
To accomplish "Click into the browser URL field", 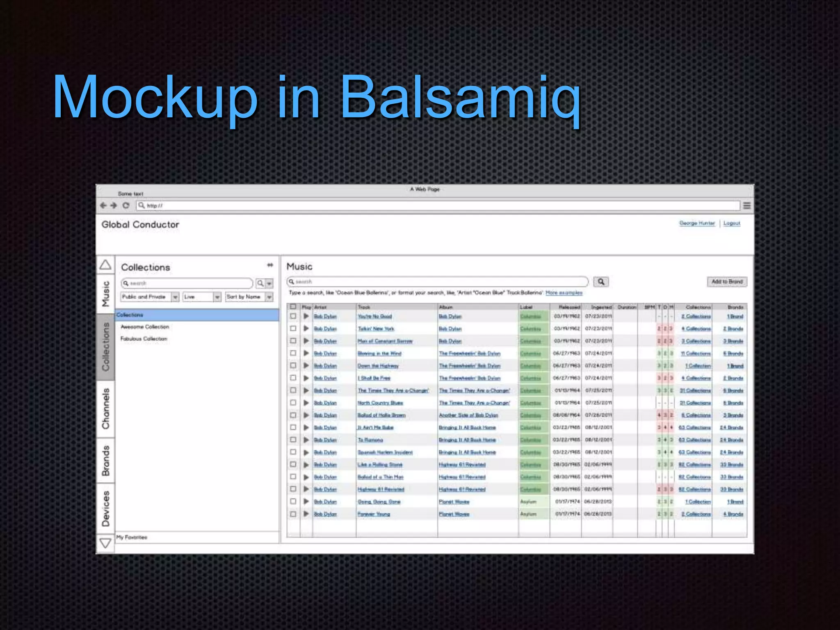I will click(438, 205).
